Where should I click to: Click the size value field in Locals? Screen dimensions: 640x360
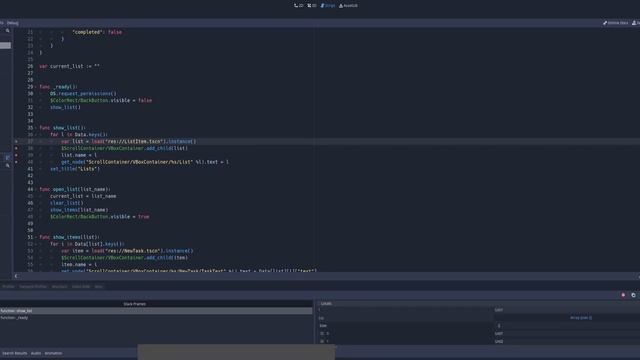(x=567, y=326)
